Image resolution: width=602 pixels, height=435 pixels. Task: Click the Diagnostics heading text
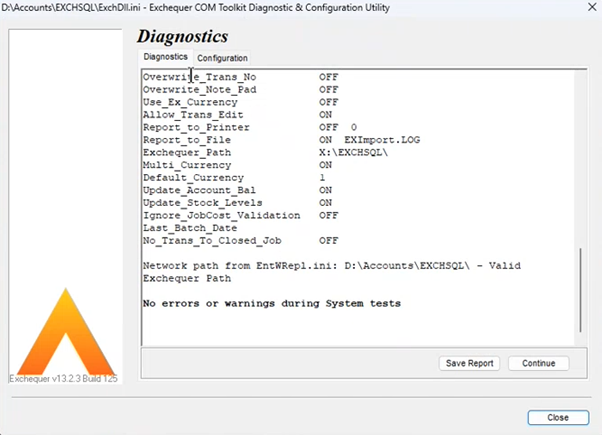(182, 36)
